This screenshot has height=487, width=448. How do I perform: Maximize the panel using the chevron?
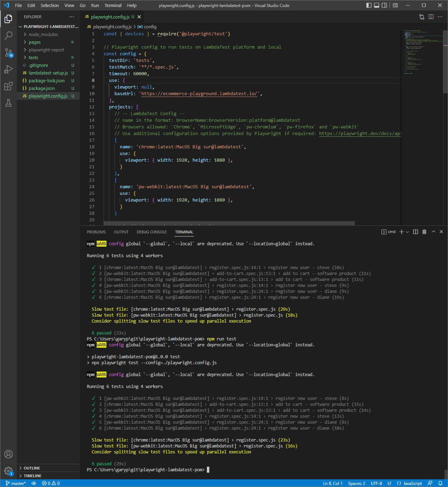coord(433,232)
